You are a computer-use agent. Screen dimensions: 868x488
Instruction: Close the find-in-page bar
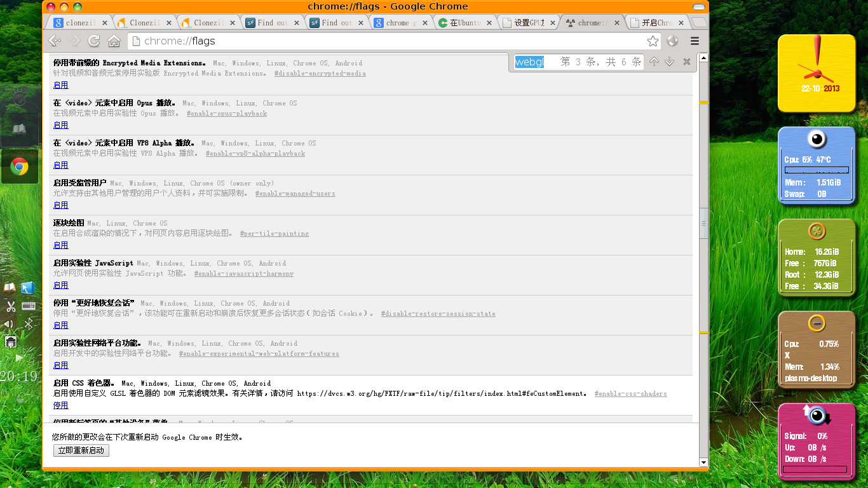[686, 62]
